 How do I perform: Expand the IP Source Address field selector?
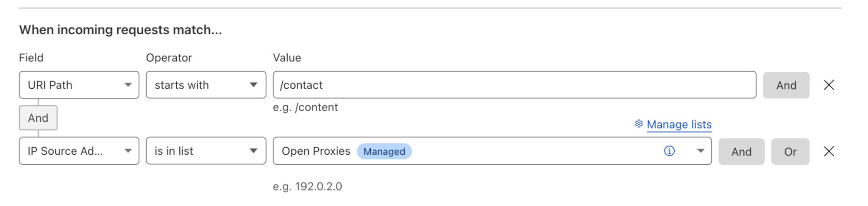(x=79, y=151)
